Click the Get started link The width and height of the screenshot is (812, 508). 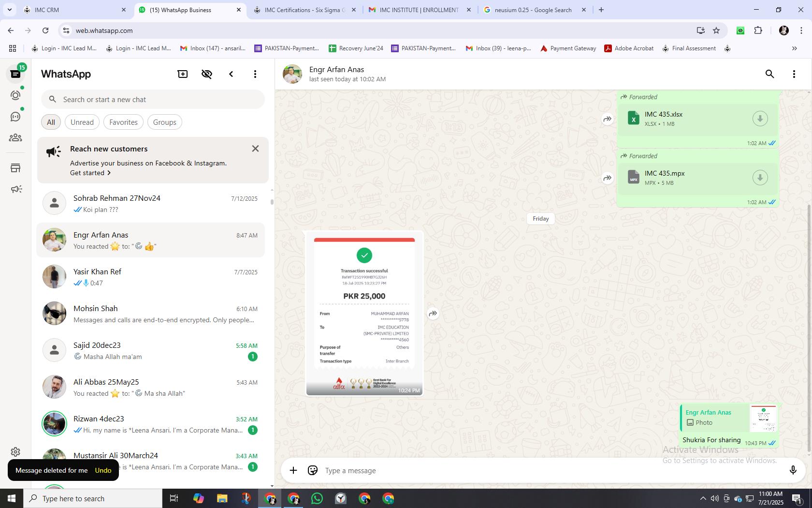[x=90, y=173]
